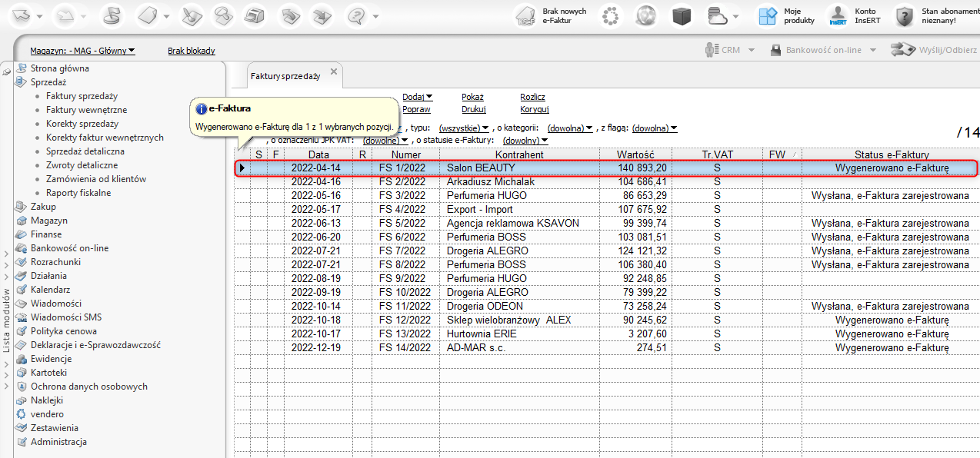Select the invoice row FS 5/2022
980x458 pixels.
pos(606,223)
